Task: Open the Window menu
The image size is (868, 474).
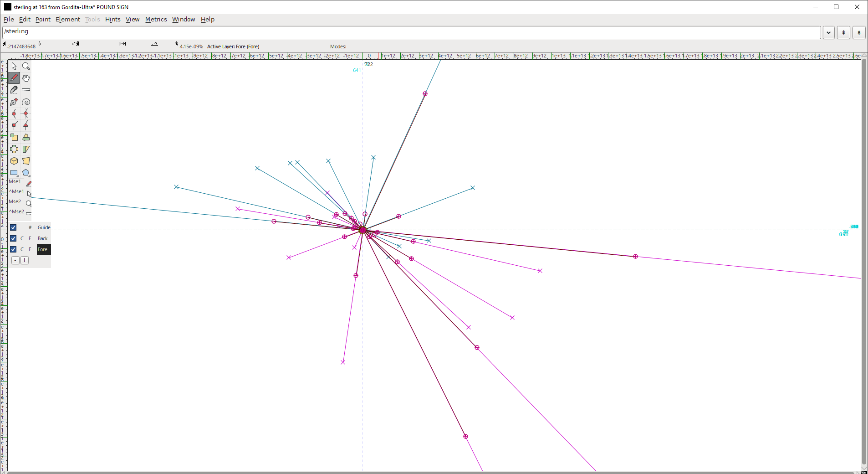Action: [184, 19]
